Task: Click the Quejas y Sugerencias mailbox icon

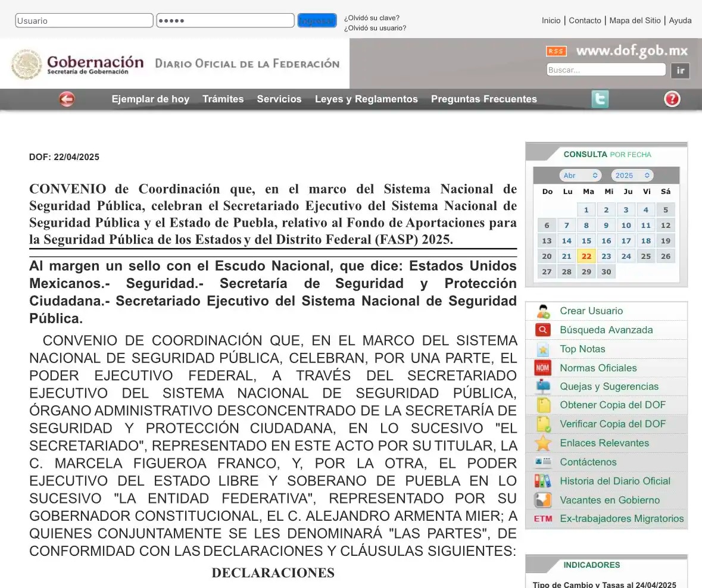Action: [543, 387]
